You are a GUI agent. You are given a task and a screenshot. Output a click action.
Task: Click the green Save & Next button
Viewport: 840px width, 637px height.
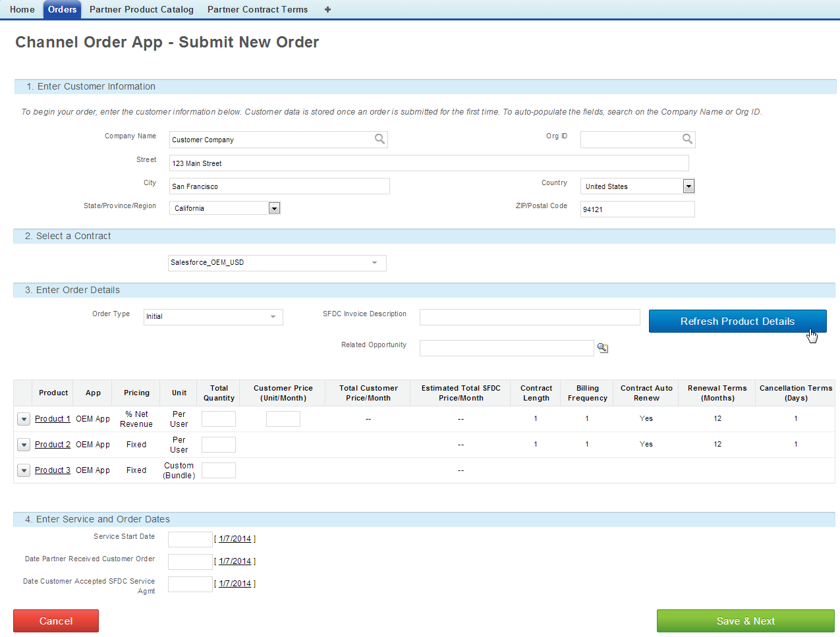pos(746,621)
